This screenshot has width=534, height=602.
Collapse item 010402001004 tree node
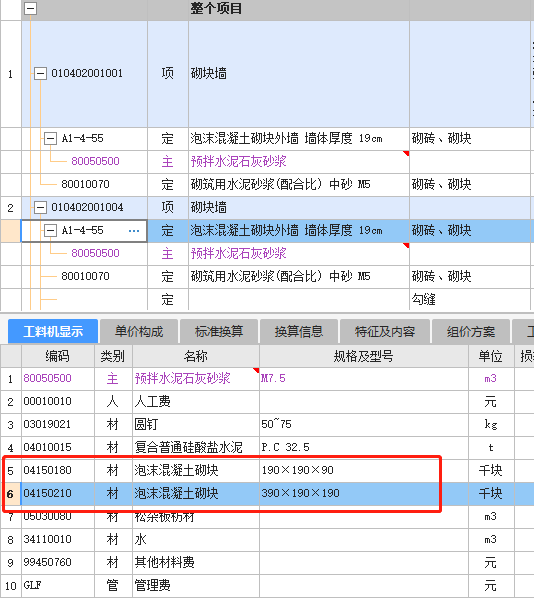40,207
